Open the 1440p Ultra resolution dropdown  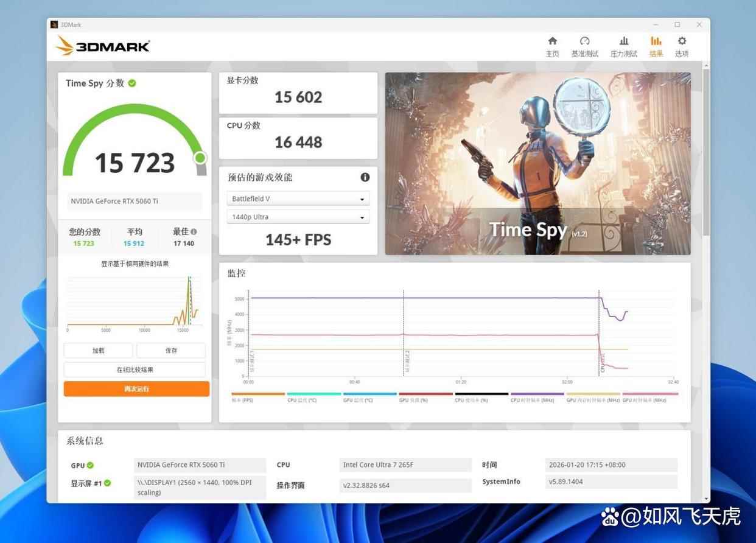pos(298,217)
